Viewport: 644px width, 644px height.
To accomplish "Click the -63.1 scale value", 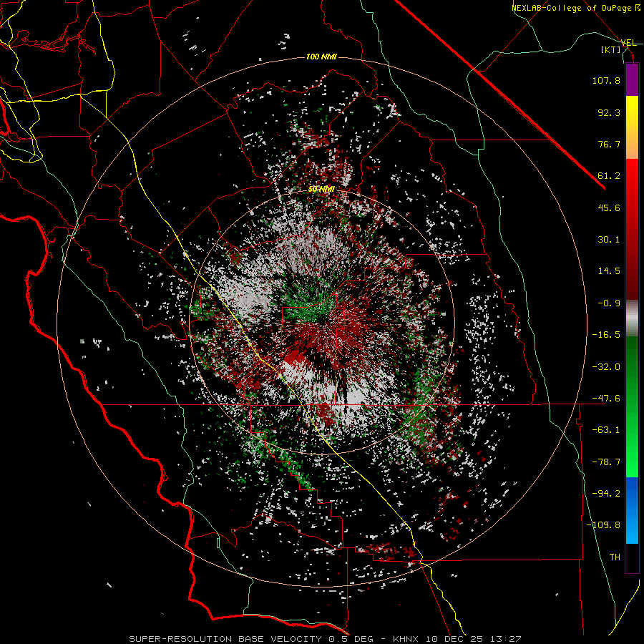I will pyautogui.click(x=606, y=430).
